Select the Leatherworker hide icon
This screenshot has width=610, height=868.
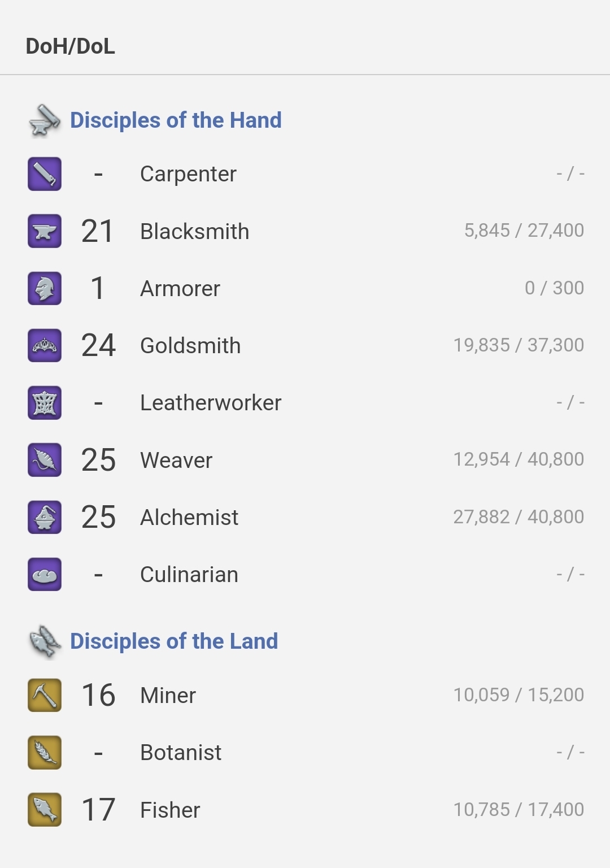click(x=45, y=403)
